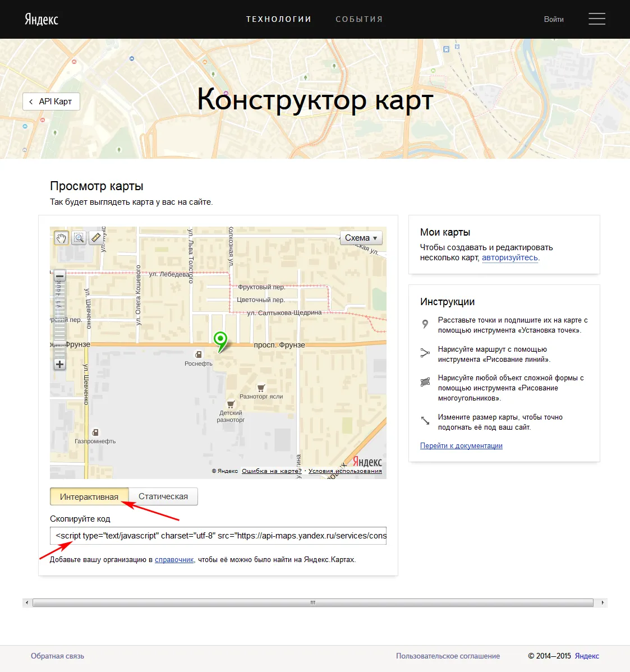Open the СОБЫТИЯ header section
Viewport: 630px width, 672px height.
tap(359, 19)
